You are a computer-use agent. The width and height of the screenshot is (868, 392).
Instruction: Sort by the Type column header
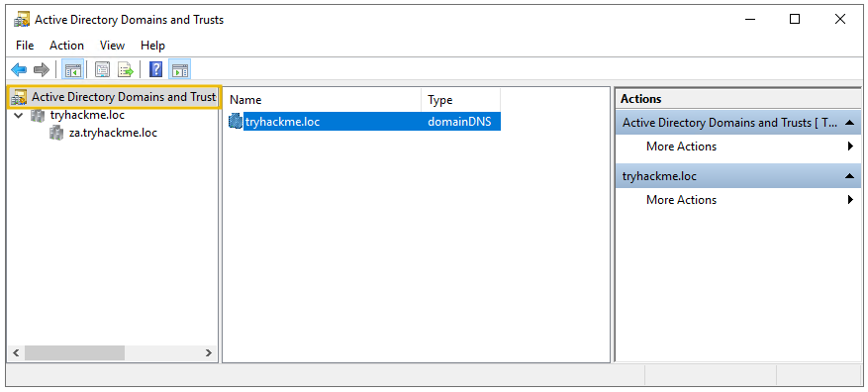pos(460,100)
